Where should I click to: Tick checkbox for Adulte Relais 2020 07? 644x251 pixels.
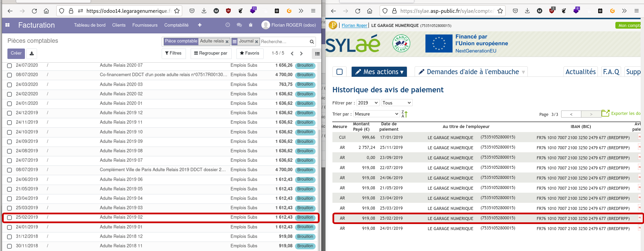pyautogui.click(x=9, y=66)
